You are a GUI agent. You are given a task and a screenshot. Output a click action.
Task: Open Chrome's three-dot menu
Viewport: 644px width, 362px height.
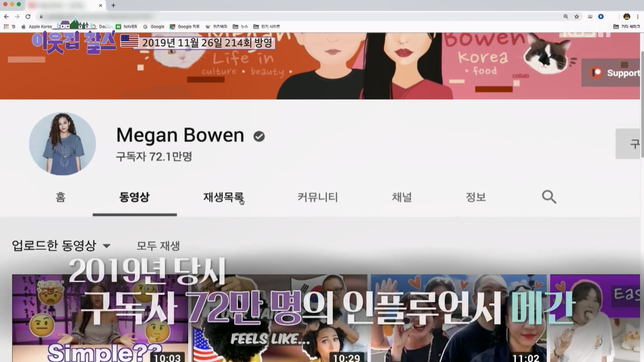(638, 16)
